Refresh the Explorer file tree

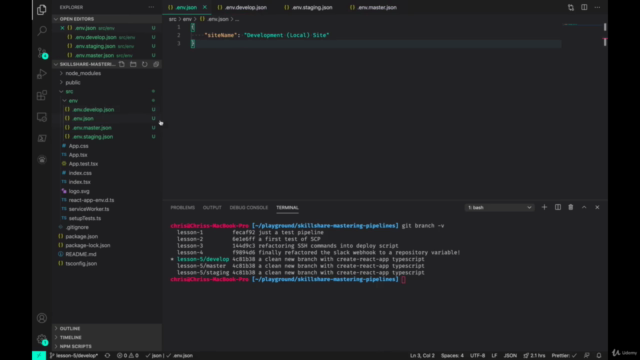tap(144, 64)
